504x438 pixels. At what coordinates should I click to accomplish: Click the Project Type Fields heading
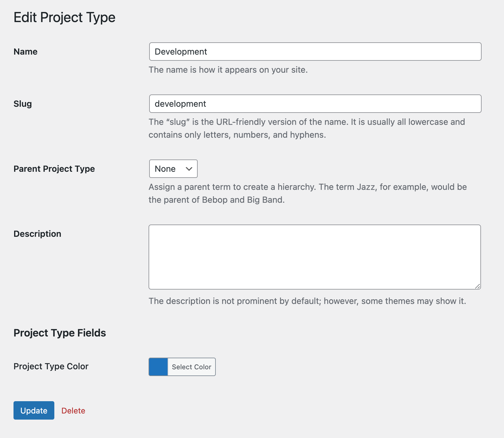(x=60, y=333)
